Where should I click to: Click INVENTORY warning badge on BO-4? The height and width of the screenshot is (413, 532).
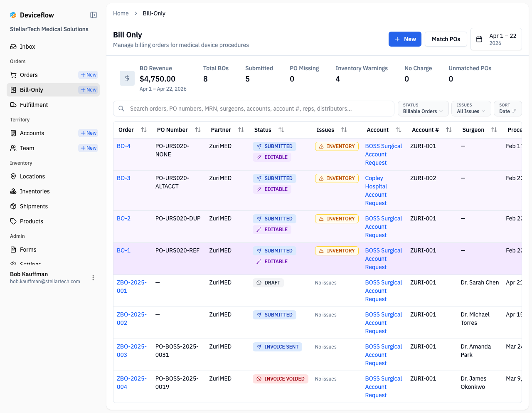pos(337,146)
